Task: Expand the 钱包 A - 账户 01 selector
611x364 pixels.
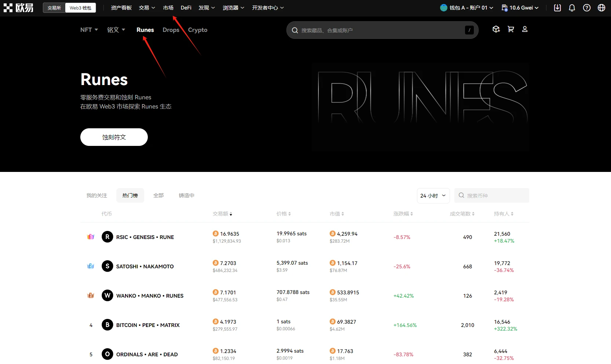Action: click(467, 8)
